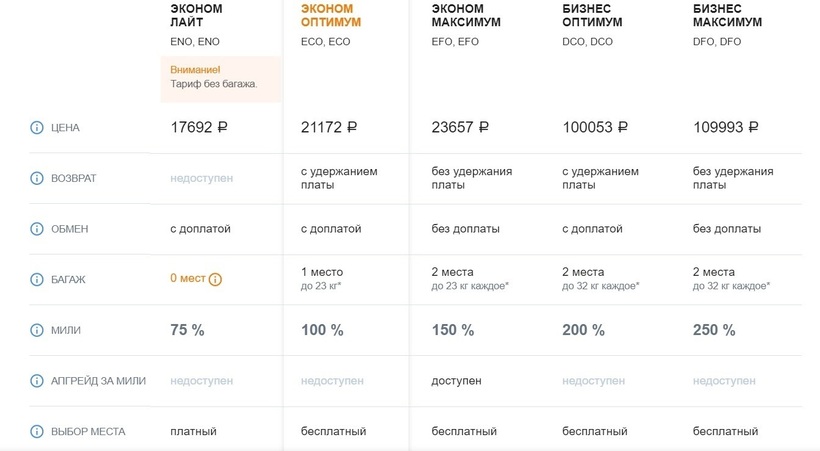This screenshot has height=451, width=820.
Task: Select the ЭКОНОМ ЛАЙТ fare column header
Action: [x=197, y=15]
